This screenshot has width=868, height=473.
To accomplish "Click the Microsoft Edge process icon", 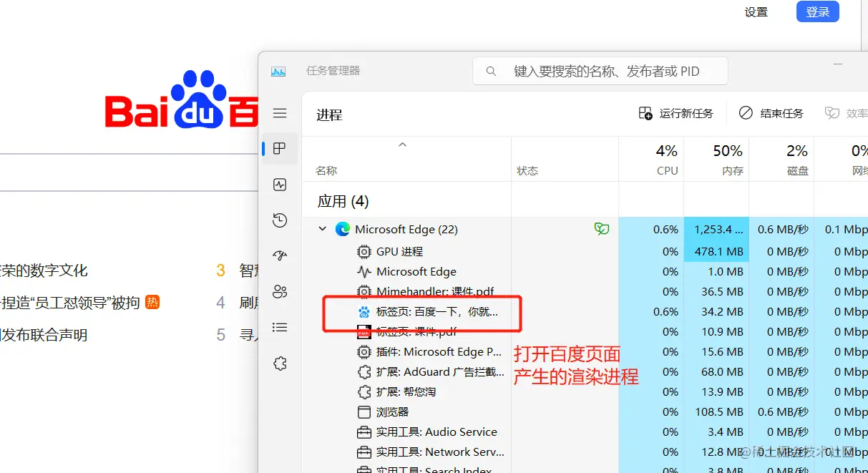I will pyautogui.click(x=343, y=229).
